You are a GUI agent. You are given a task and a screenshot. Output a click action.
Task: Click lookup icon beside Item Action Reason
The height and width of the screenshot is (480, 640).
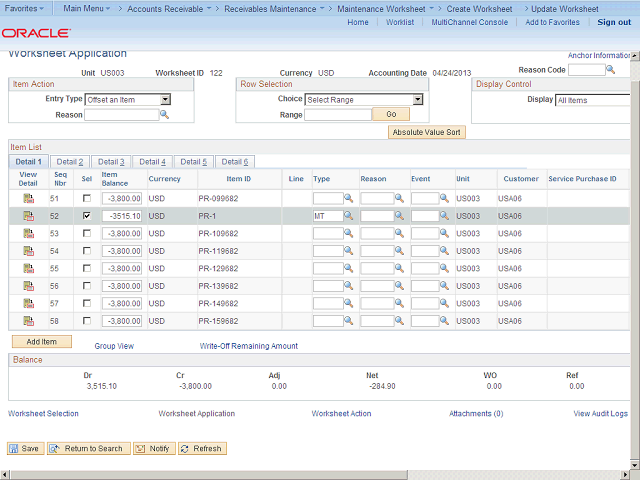[x=165, y=115]
